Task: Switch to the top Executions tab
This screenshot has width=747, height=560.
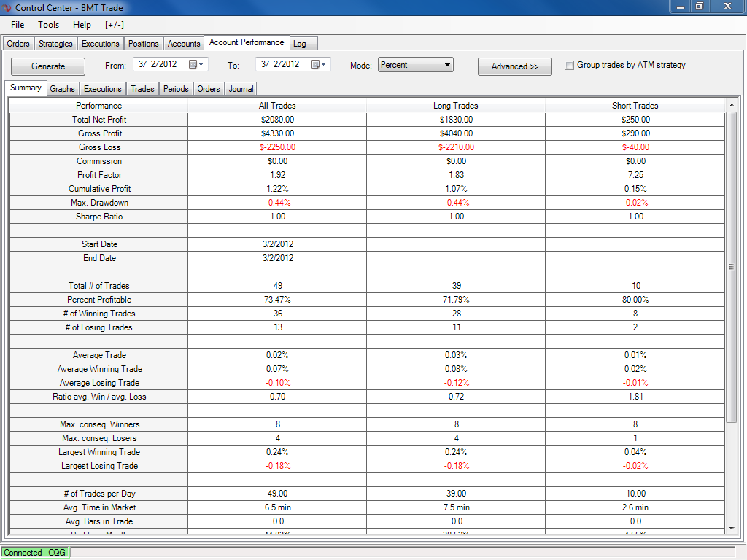Action: click(x=101, y=44)
